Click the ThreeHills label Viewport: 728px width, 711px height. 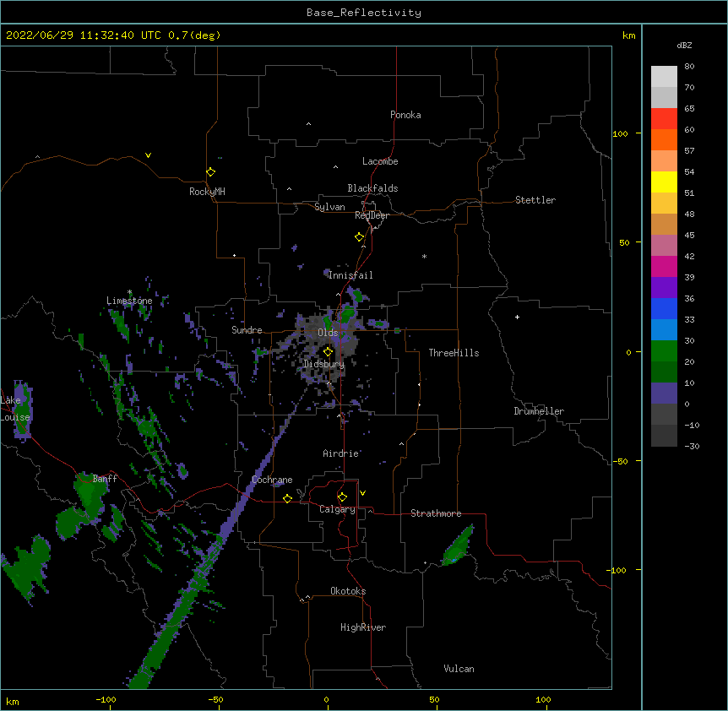pyautogui.click(x=454, y=353)
